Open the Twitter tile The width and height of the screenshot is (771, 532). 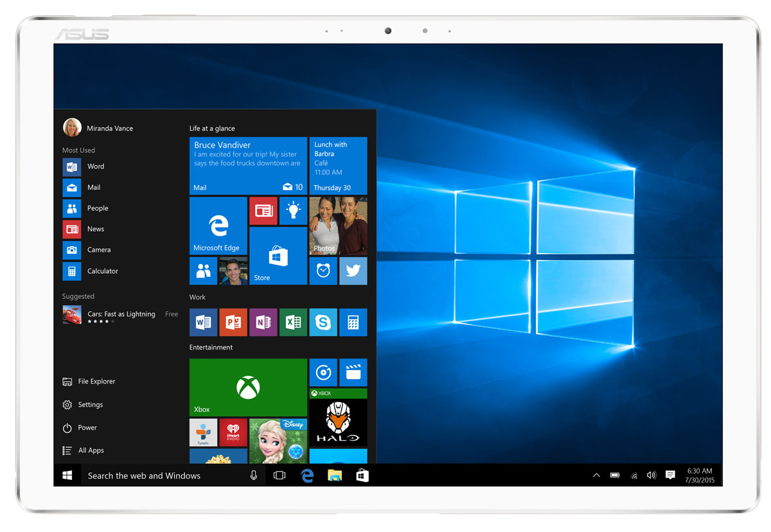click(353, 271)
